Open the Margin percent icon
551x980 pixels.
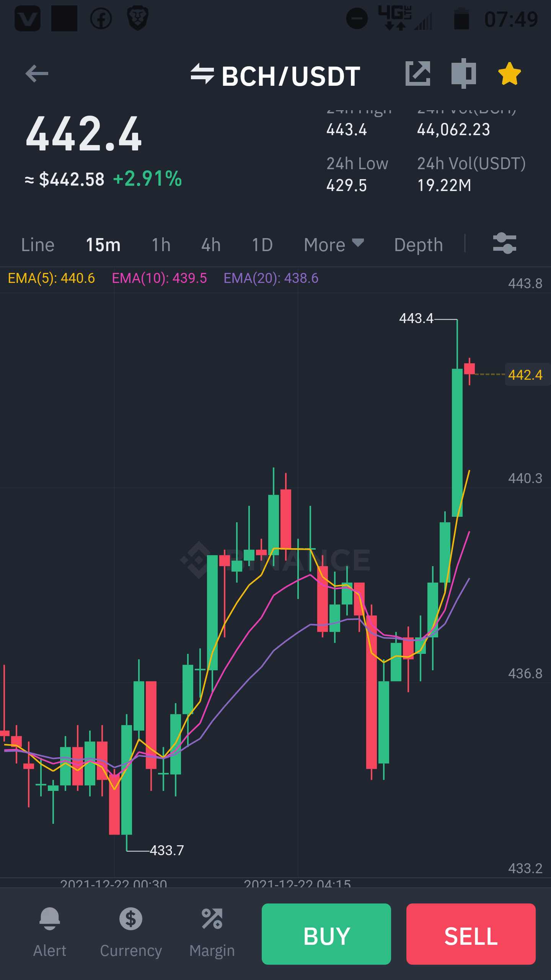(212, 918)
